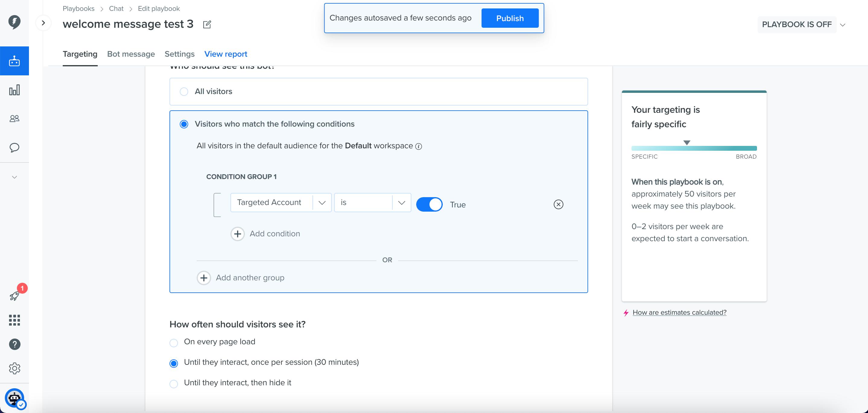The width and height of the screenshot is (868, 413).
Task: Open the help question mark icon
Action: [14, 344]
